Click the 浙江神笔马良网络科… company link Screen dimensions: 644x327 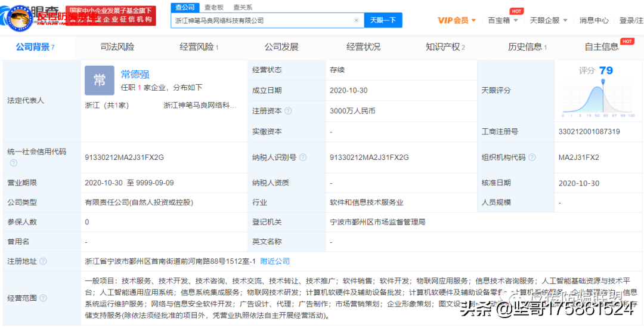click(x=200, y=106)
